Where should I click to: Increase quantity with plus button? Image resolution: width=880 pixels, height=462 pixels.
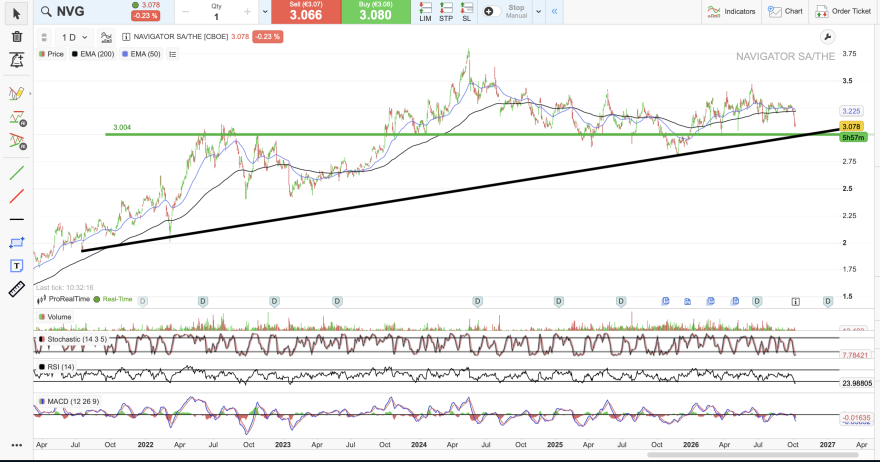coord(247,12)
